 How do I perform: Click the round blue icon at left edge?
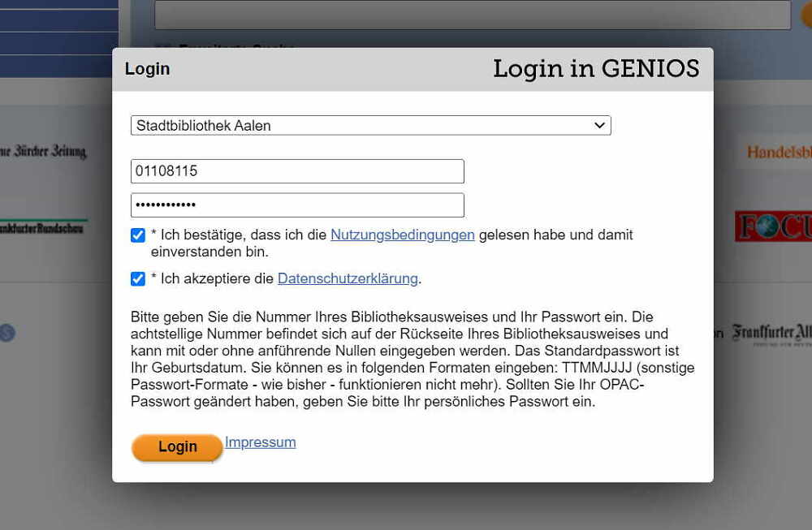point(7,332)
